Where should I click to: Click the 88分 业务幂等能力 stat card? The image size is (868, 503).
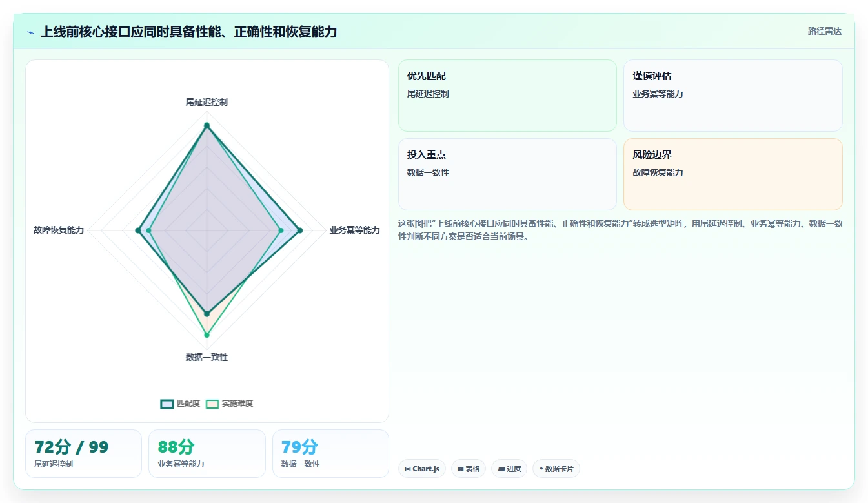tap(207, 453)
